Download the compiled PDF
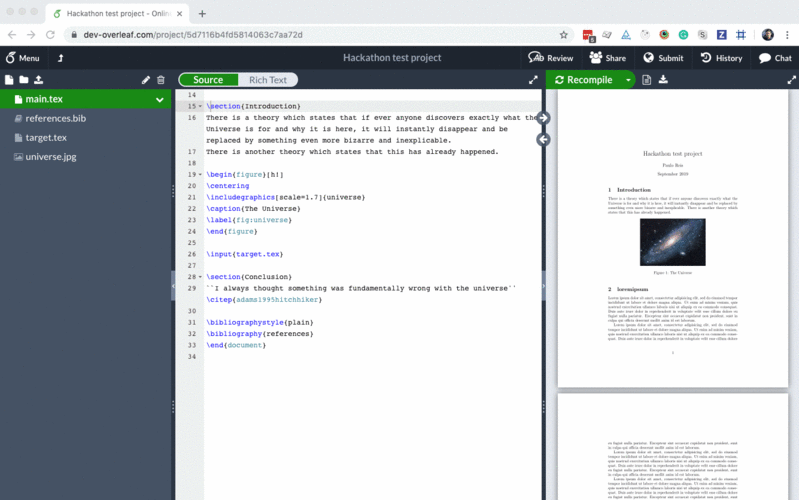The height and width of the screenshot is (500, 799). coord(663,80)
